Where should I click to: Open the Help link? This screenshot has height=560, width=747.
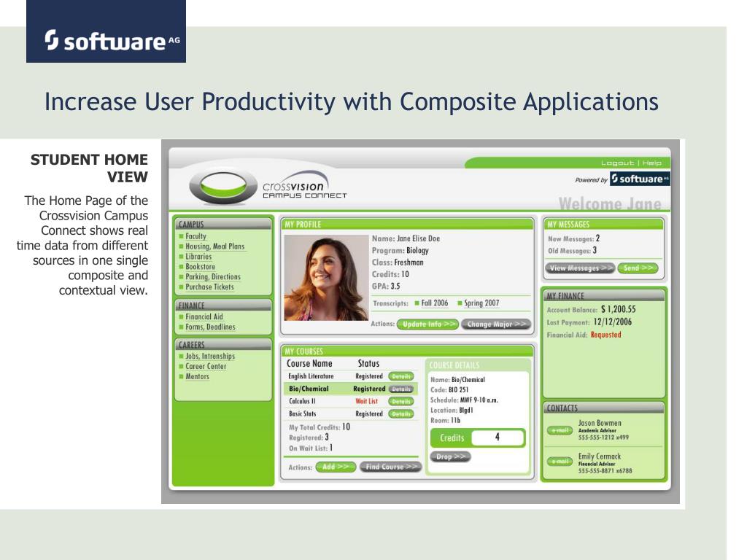[651, 163]
